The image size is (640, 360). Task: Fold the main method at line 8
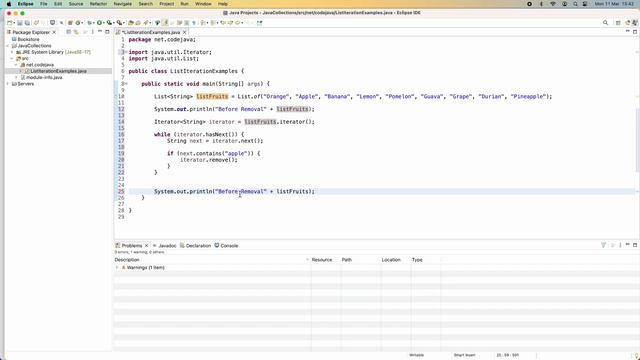126,84
